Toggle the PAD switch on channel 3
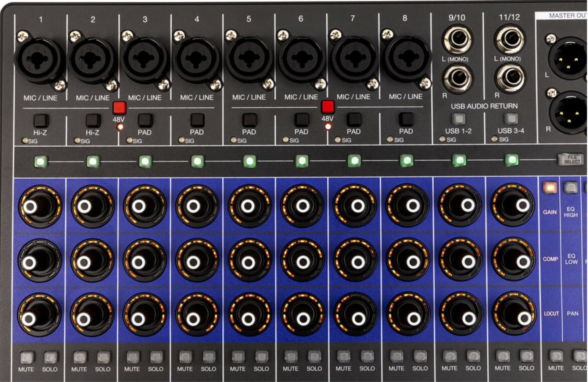588x382 pixels. pyautogui.click(x=145, y=120)
